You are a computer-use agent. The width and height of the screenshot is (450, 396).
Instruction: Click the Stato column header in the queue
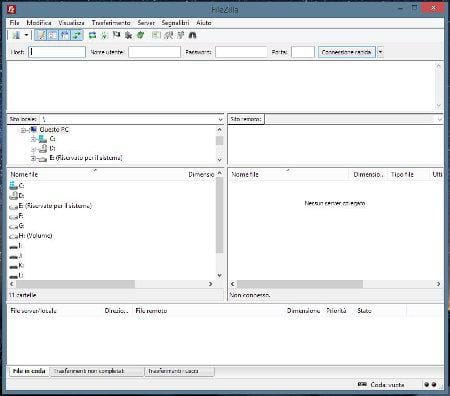pos(364,310)
